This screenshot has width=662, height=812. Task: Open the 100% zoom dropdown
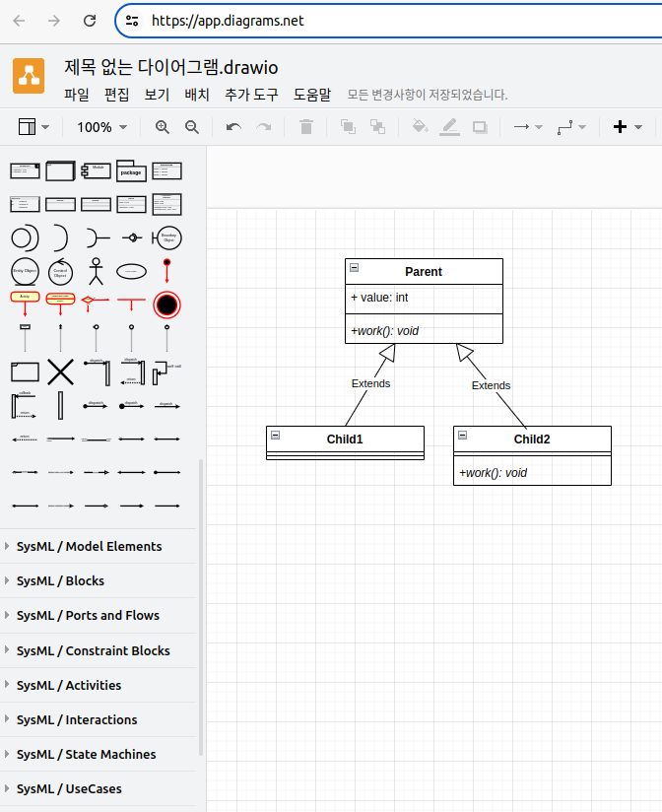tap(102, 127)
